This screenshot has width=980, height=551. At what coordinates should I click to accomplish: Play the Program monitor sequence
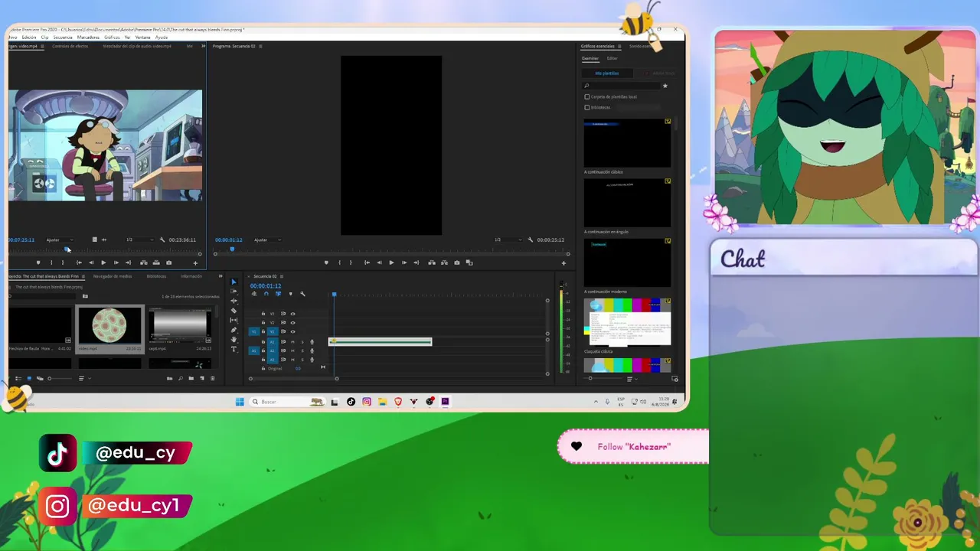point(391,262)
